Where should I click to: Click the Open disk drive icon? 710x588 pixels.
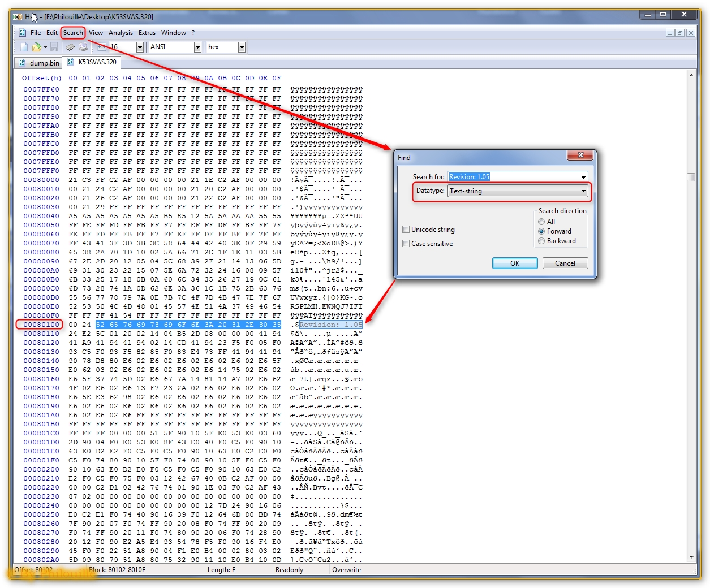coord(83,47)
